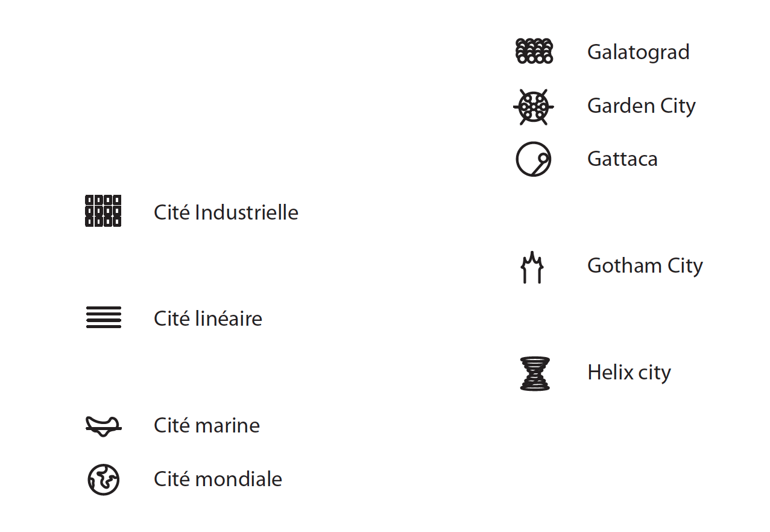Open the Gotham City text label
Viewport: 770px width, 532px height.
pos(645,266)
